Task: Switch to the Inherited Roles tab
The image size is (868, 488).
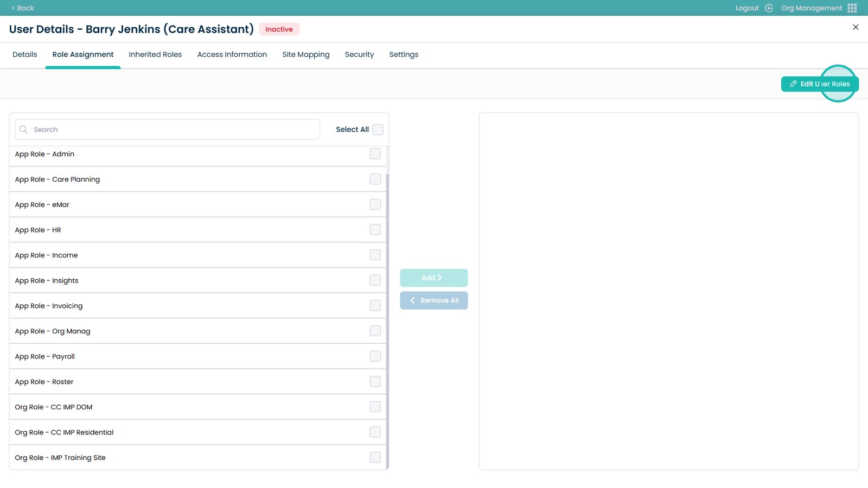Action: tap(155, 55)
